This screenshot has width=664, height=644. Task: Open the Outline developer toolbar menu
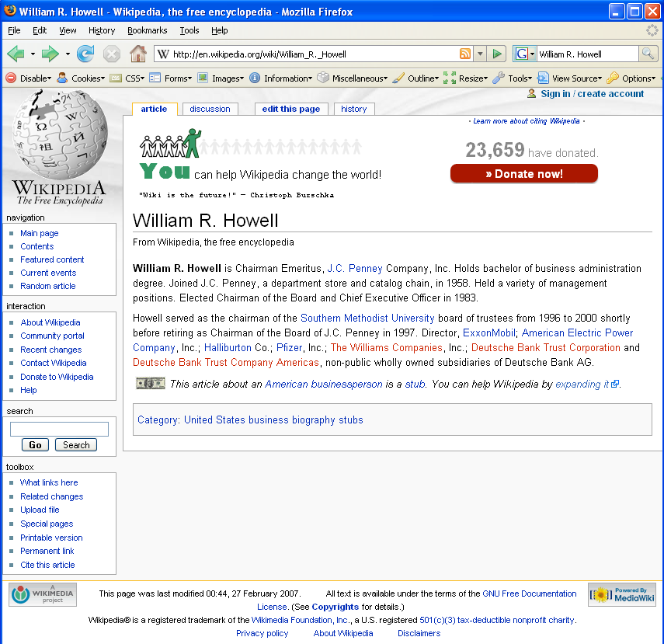pyautogui.click(x=415, y=78)
